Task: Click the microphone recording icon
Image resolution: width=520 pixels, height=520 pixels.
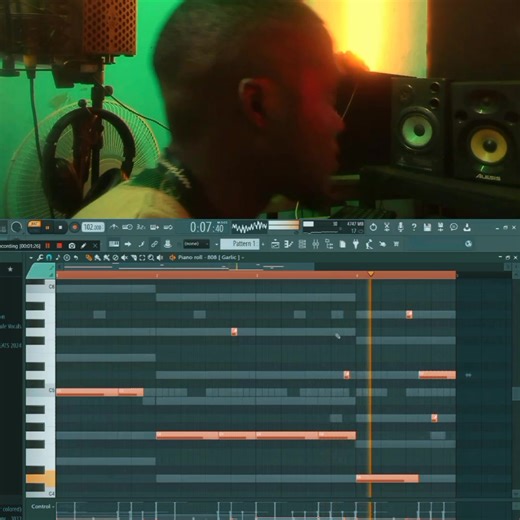Action: pyautogui.click(x=401, y=227)
